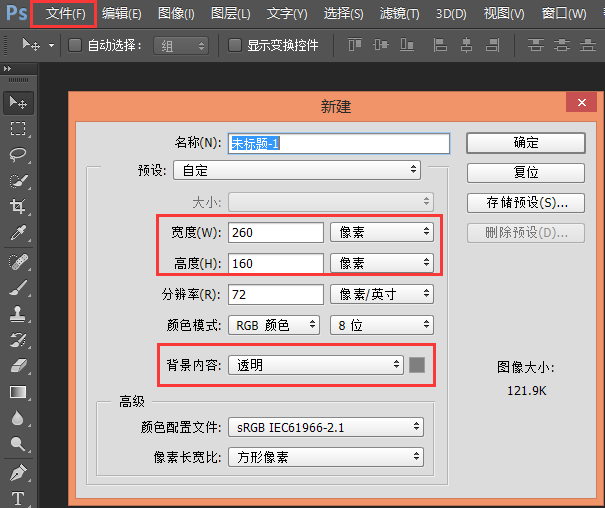Select the Rectangular Marquee tool
This screenshot has width=605, height=508.
click(18, 128)
